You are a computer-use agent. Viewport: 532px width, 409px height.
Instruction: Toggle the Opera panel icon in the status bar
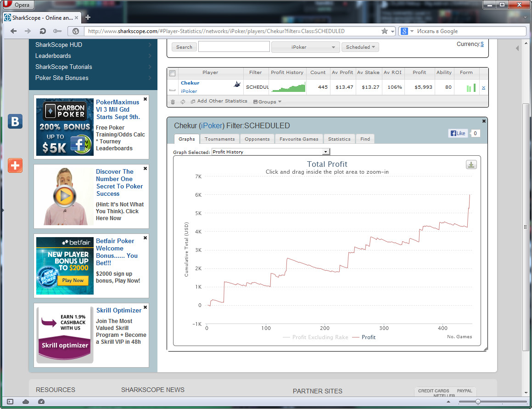coord(10,402)
